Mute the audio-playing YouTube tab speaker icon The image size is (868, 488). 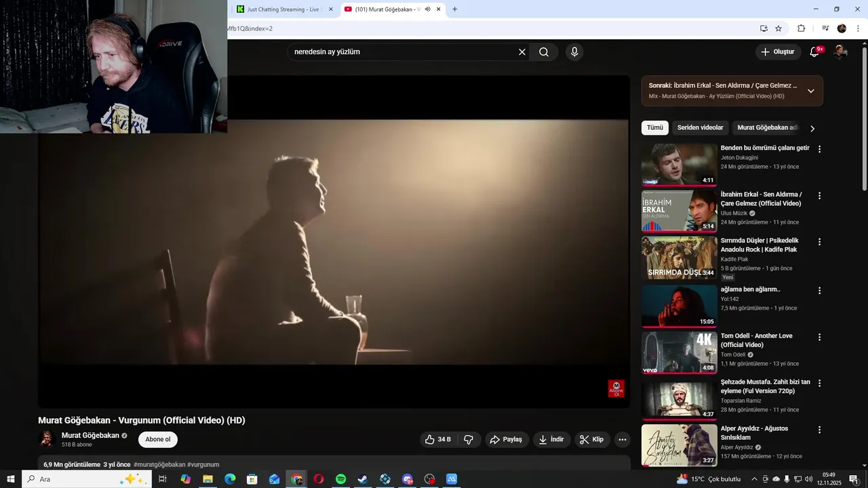427,9
